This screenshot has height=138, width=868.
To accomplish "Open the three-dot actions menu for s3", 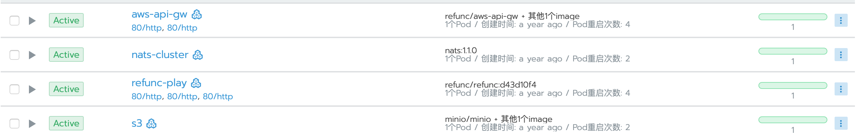I will 841,124.
